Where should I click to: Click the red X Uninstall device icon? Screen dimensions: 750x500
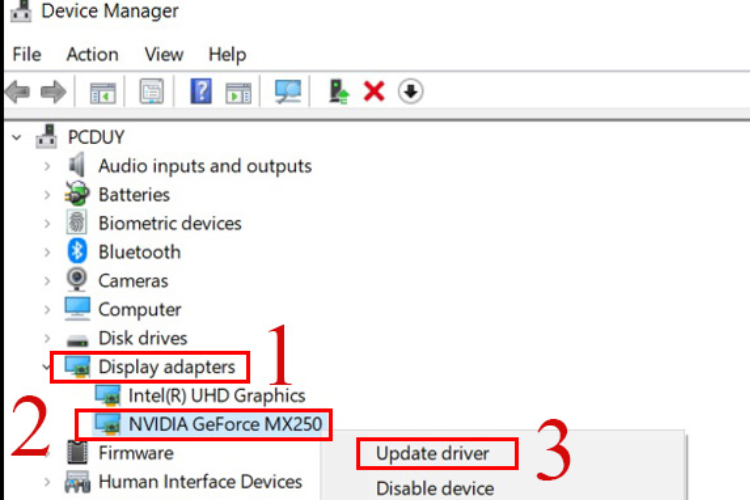374,92
